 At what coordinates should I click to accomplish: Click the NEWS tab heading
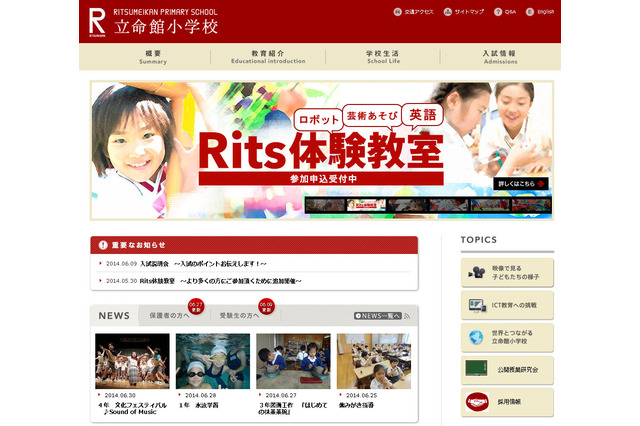coord(114,316)
